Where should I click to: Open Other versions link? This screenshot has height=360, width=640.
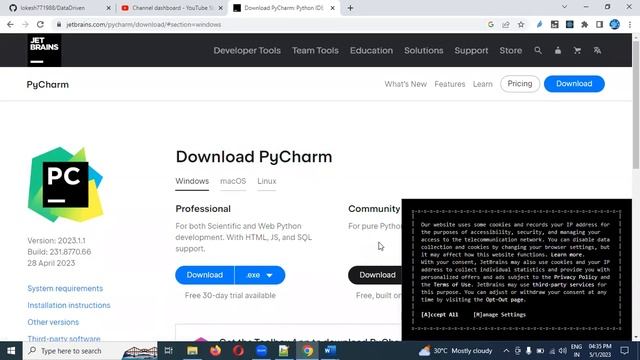(53, 322)
